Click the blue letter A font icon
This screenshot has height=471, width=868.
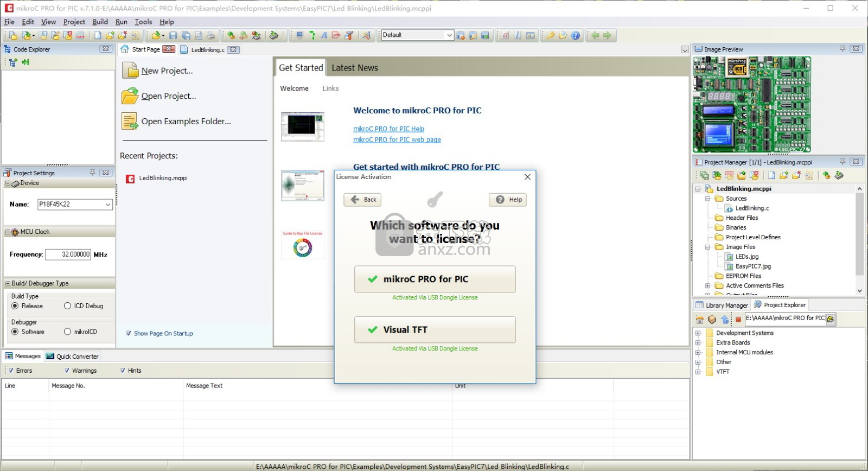point(324,36)
